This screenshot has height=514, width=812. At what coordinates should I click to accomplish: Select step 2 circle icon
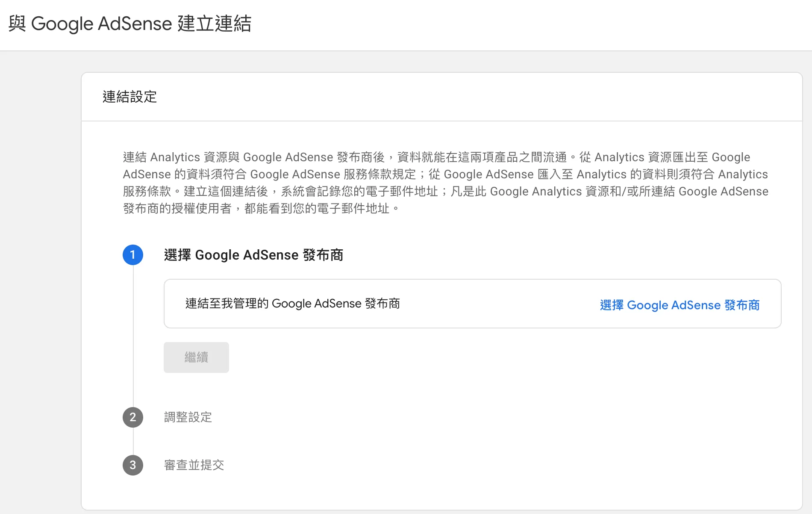[133, 417]
